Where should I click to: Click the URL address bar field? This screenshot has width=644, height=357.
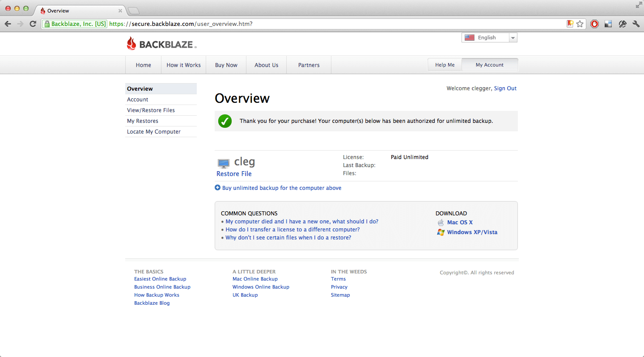pos(313,24)
